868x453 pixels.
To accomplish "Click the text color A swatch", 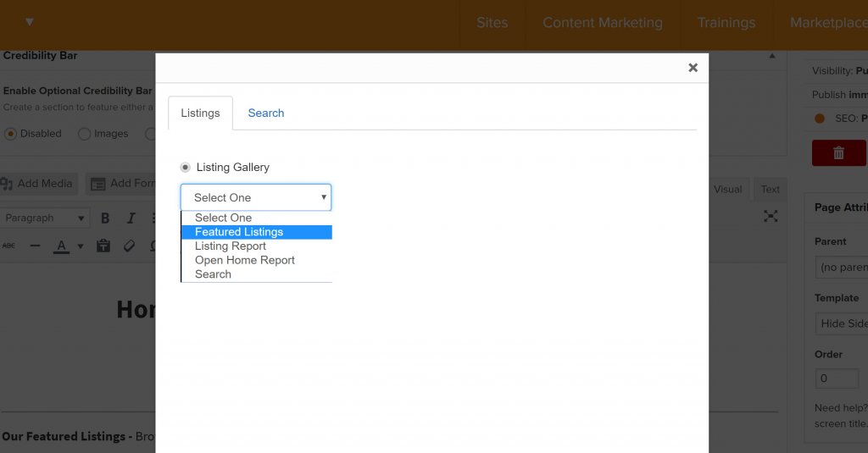I will [61, 246].
